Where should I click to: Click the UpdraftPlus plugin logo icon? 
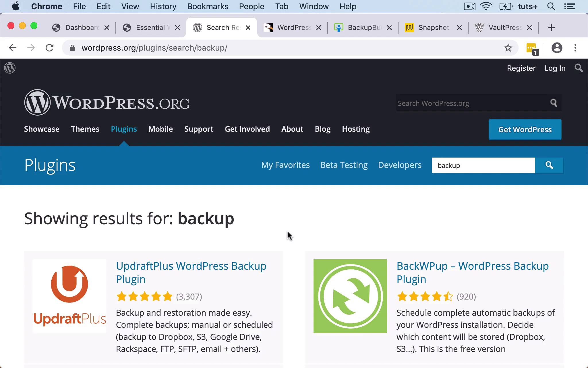pyautogui.click(x=69, y=296)
